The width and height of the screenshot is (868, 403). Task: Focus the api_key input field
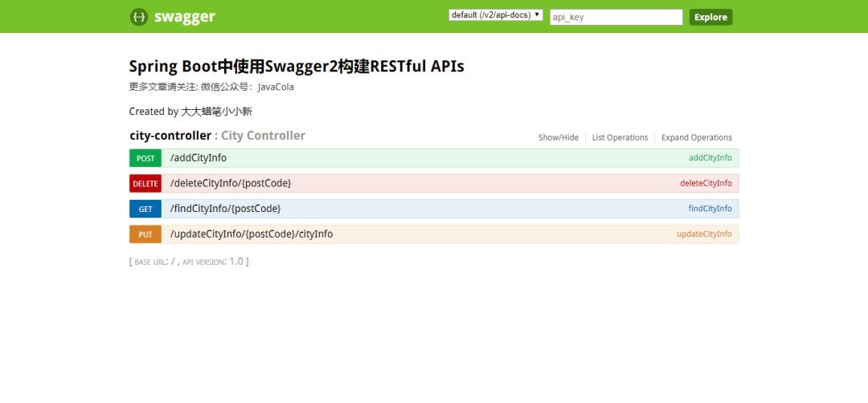click(616, 17)
